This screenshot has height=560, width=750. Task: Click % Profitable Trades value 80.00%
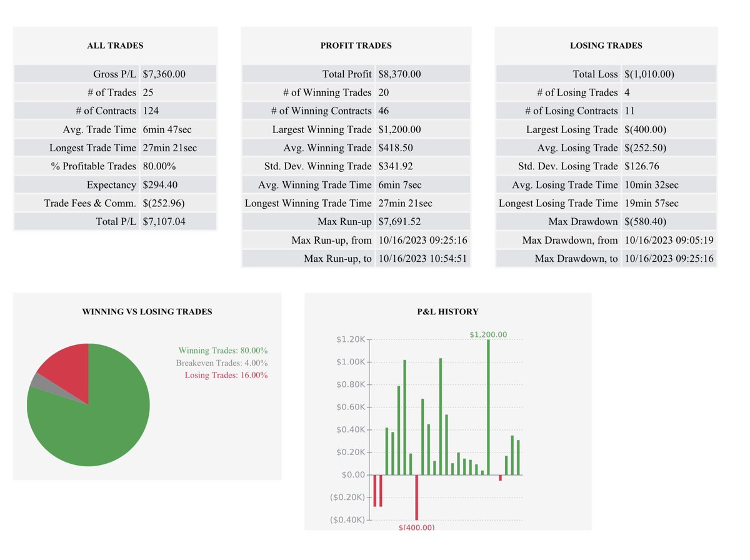[159, 166]
